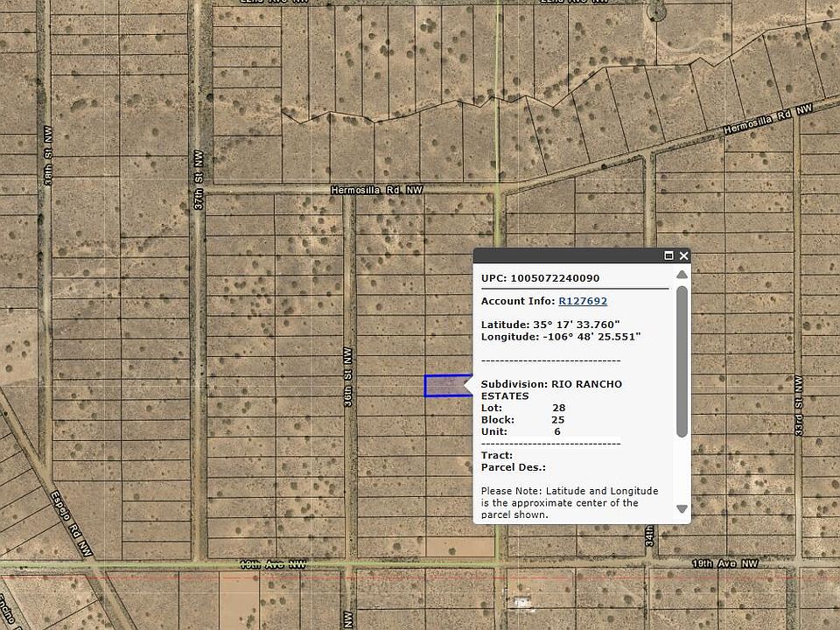Click the popup scroll up arrow
The height and width of the screenshot is (630, 840).
point(682,275)
